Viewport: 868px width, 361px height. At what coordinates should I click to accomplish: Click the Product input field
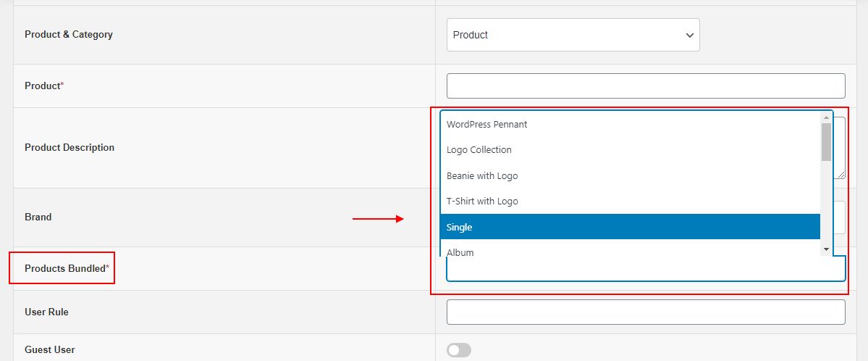pyautogui.click(x=645, y=86)
